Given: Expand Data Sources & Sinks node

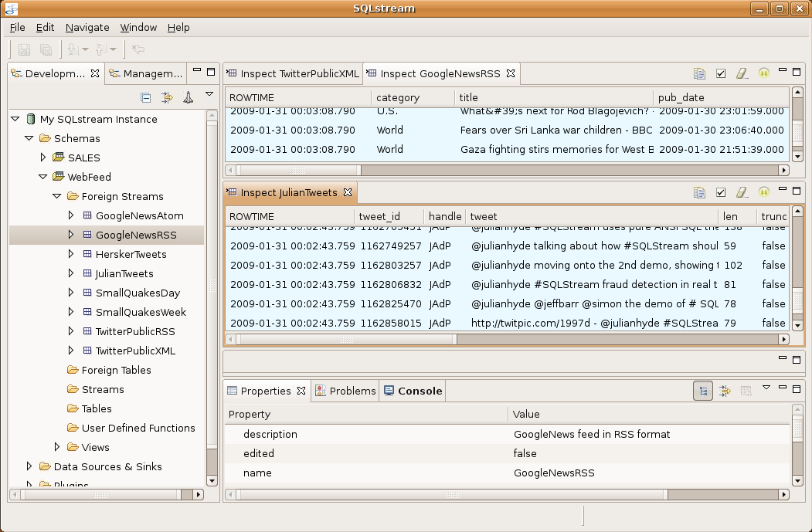Looking at the screenshot, I should click(x=29, y=466).
